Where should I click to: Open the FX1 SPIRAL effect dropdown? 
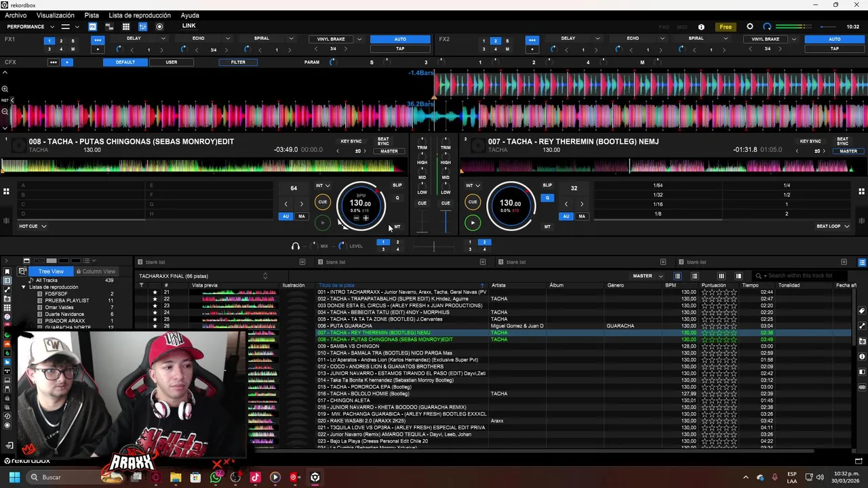point(291,39)
